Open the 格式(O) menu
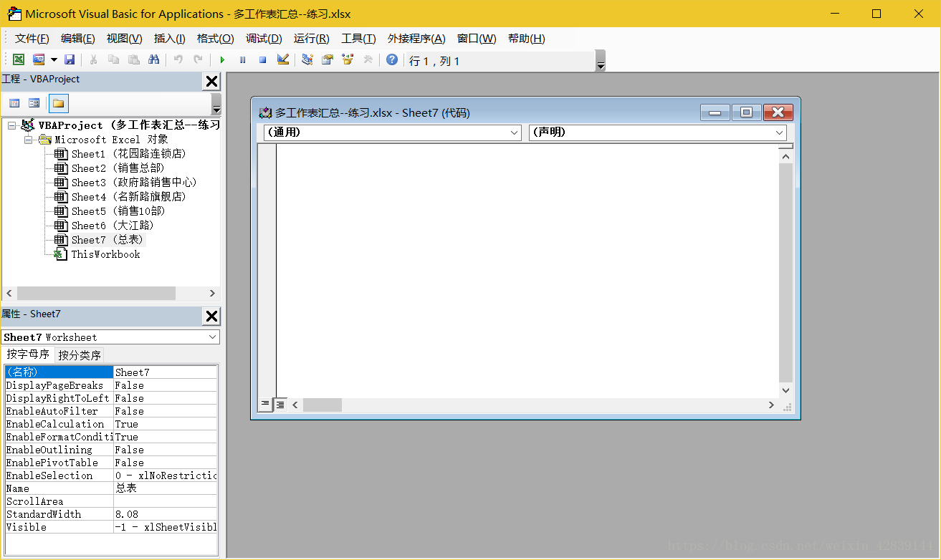The width and height of the screenshot is (941, 560). 215,39
